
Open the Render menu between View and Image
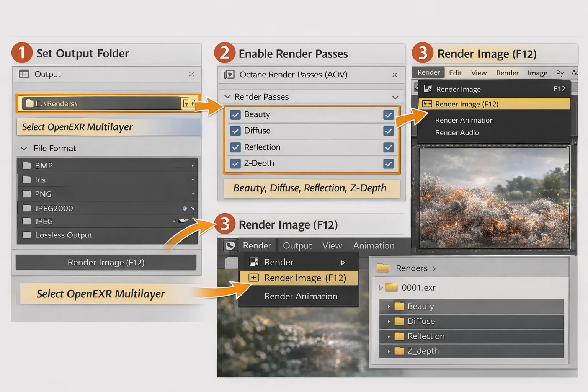pyautogui.click(x=507, y=73)
